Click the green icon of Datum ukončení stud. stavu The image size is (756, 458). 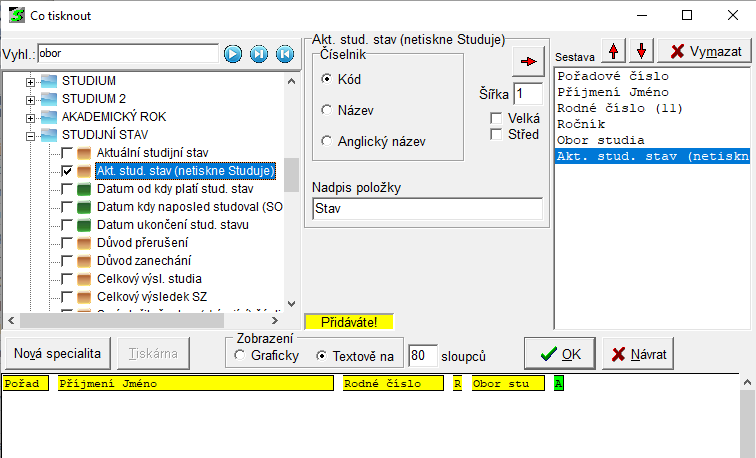click(x=84, y=225)
